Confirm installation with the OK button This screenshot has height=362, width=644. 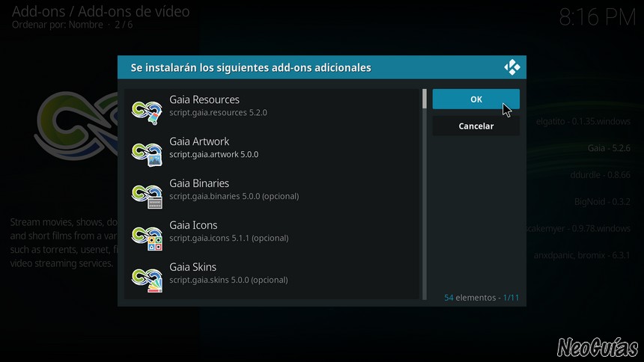pyautogui.click(x=476, y=99)
